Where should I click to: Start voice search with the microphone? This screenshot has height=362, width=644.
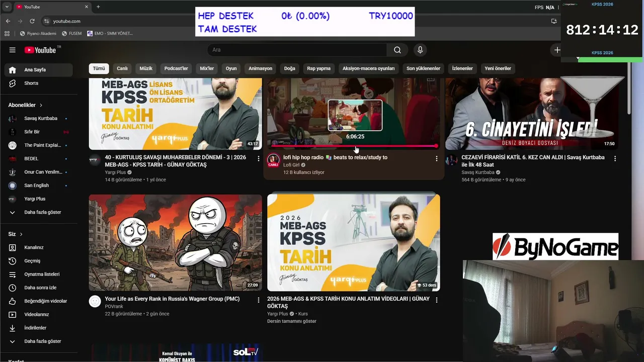[x=420, y=50]
